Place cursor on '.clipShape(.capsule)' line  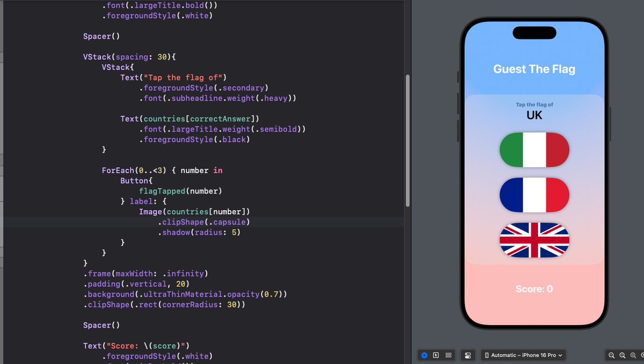coord(204,222)
